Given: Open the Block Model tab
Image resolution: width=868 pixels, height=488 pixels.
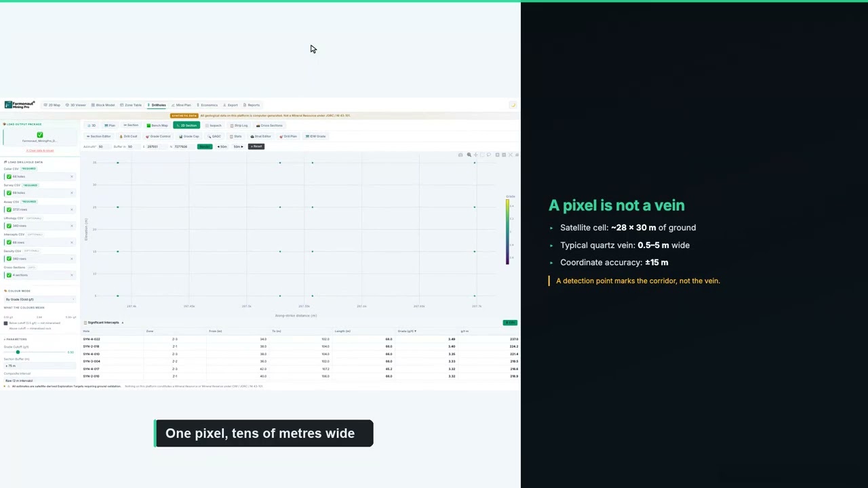Looking at the screenshot, I should 104,105.
